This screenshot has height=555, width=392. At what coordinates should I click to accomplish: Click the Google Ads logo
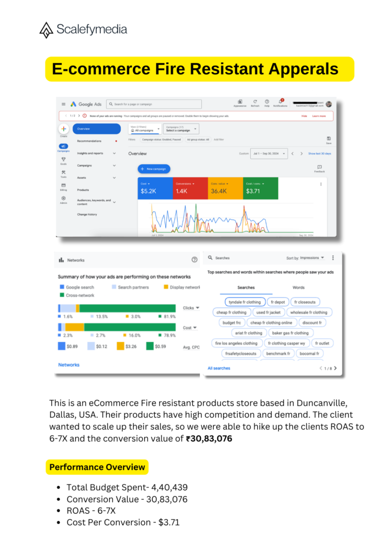[x=86, y=104]
